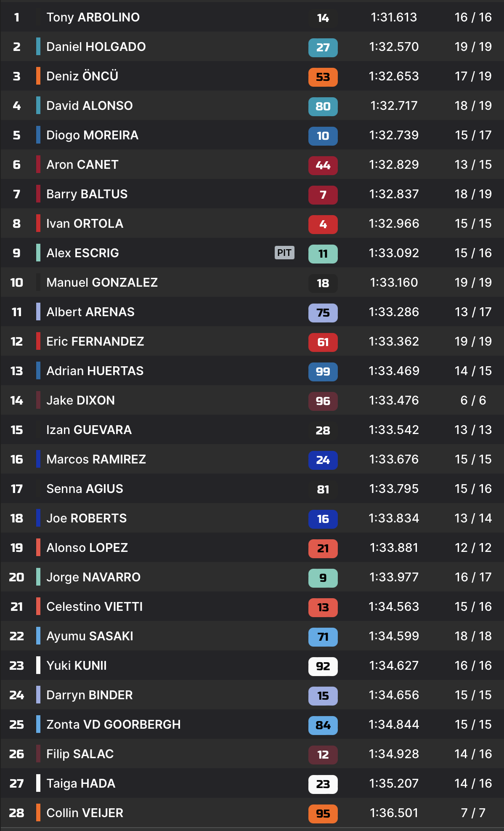This screenshot has width=504, height=831.
Task: Click rider number badge 27 for Holgado
Action: [323, 47]
